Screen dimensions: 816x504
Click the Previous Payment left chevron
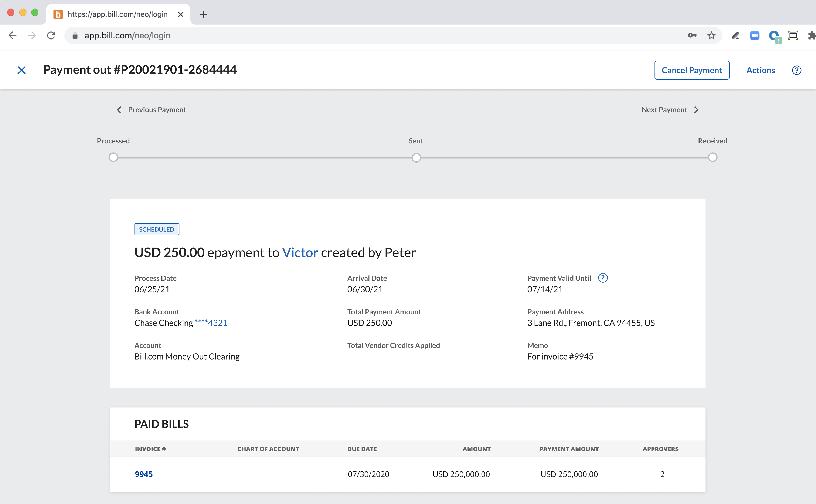point(119,110)
